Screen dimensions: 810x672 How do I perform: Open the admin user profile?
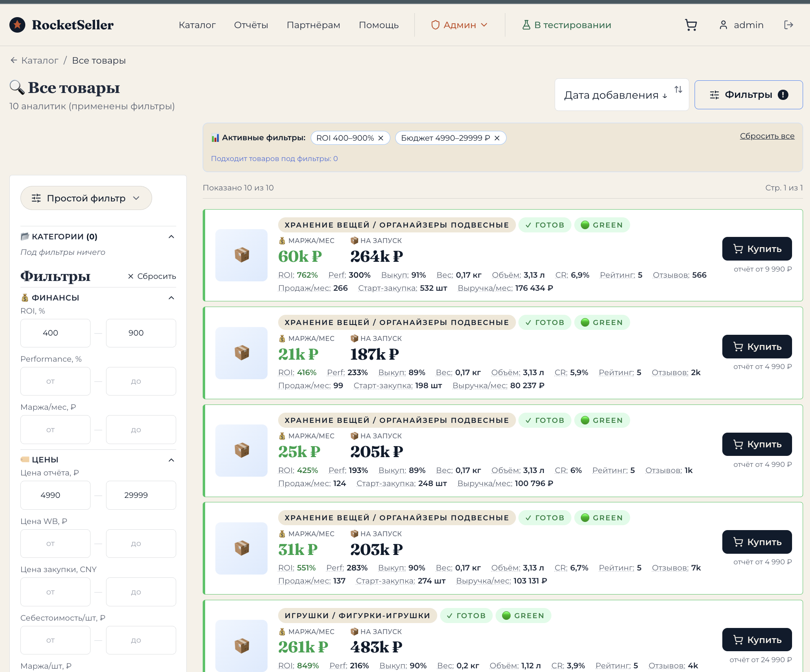click(741, 25)
